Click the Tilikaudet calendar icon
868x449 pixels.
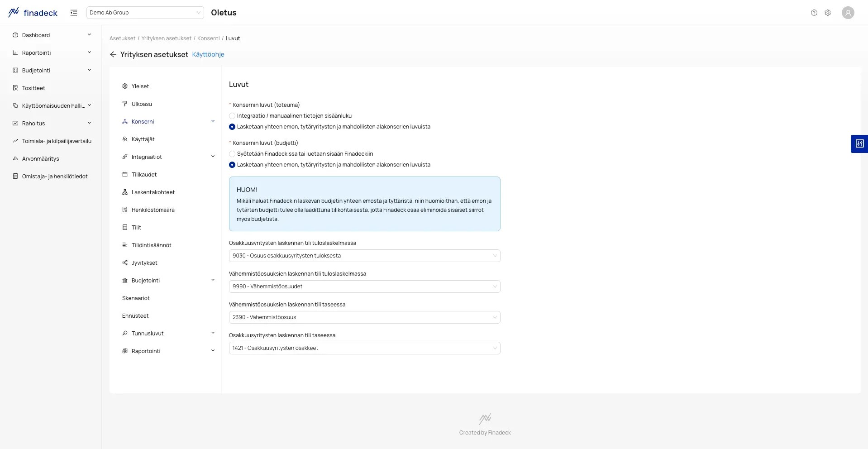coord(125,174)
